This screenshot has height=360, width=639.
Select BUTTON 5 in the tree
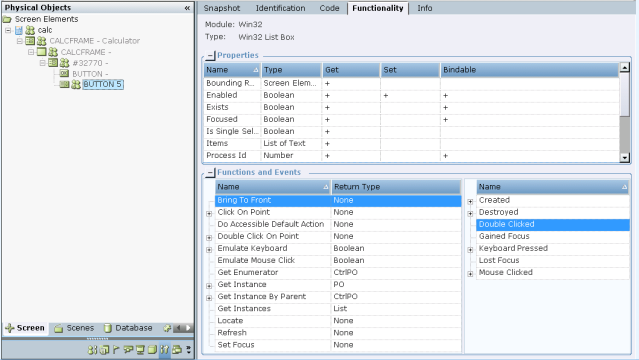click(x=103, y=84)
